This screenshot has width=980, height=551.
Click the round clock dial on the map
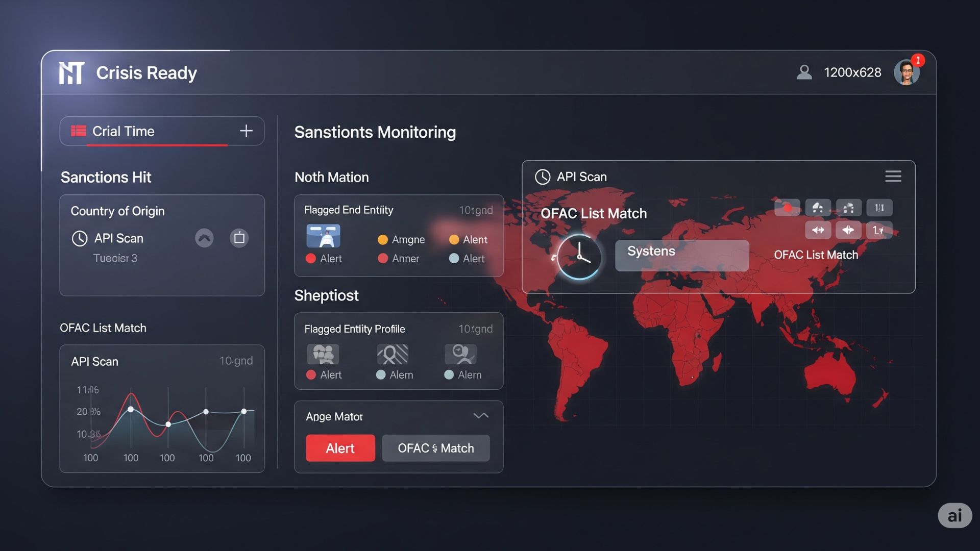[x=579, y=257]
